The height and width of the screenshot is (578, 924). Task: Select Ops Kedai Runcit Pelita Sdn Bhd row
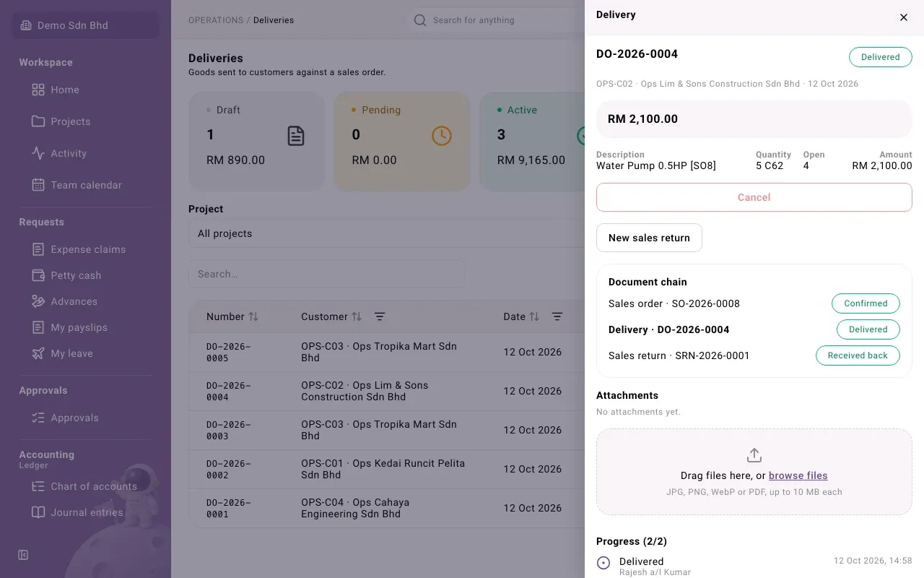(x=387, y=469)
